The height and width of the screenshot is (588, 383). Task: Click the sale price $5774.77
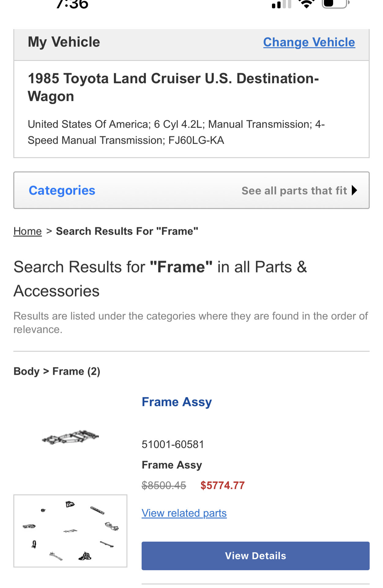pyautogui.click(x=222, y=485)
